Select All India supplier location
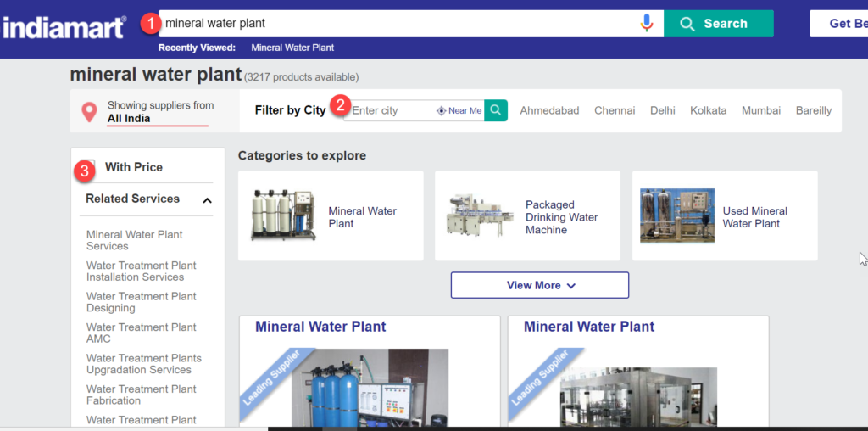Viewport: 868px width, 431px height. pyautogui.click(x=129, y=119)
